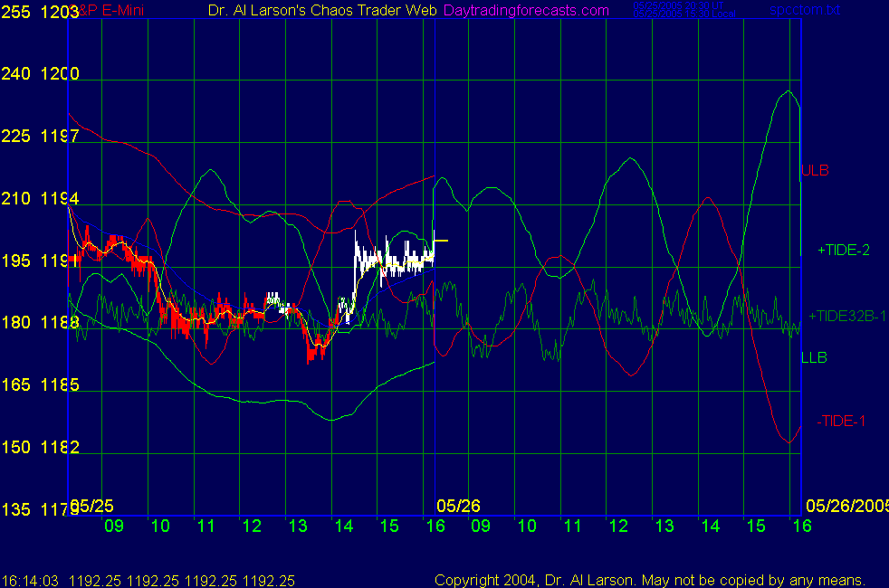Click the yellow last-price dash beside the white candles
The height and width of the screenshot is (588, 889).
(x=442, y=241)
